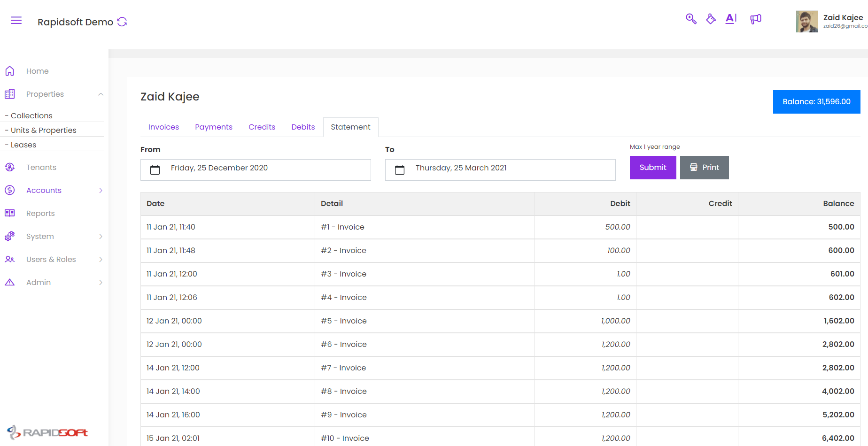
Task: Select row '#2 - Invoice'
Action: click(x=500, y=251)
